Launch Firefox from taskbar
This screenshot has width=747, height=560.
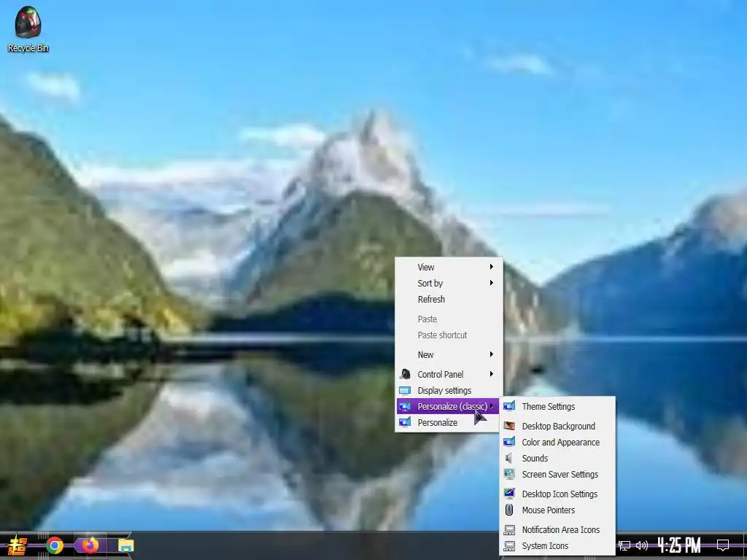pyautogui.click(x=90, y=545)
